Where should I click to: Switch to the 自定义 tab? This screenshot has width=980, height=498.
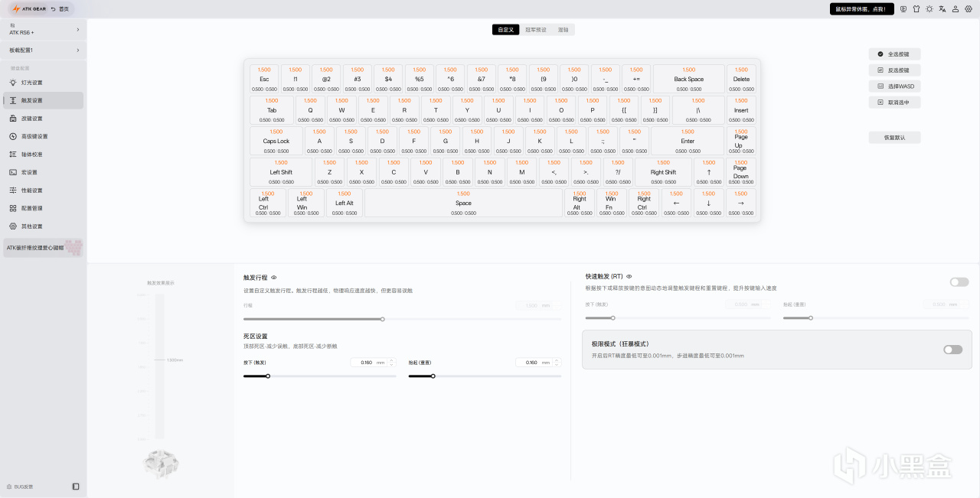click(505, 30)
